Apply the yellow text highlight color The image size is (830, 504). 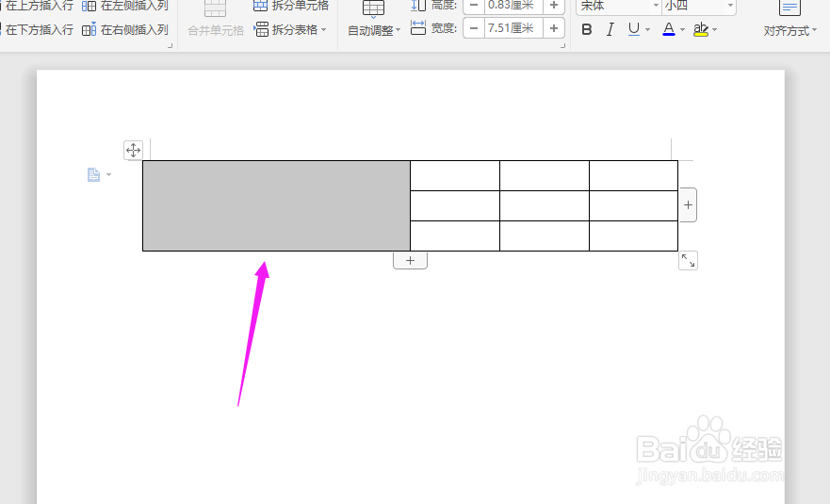coord(701,29)
